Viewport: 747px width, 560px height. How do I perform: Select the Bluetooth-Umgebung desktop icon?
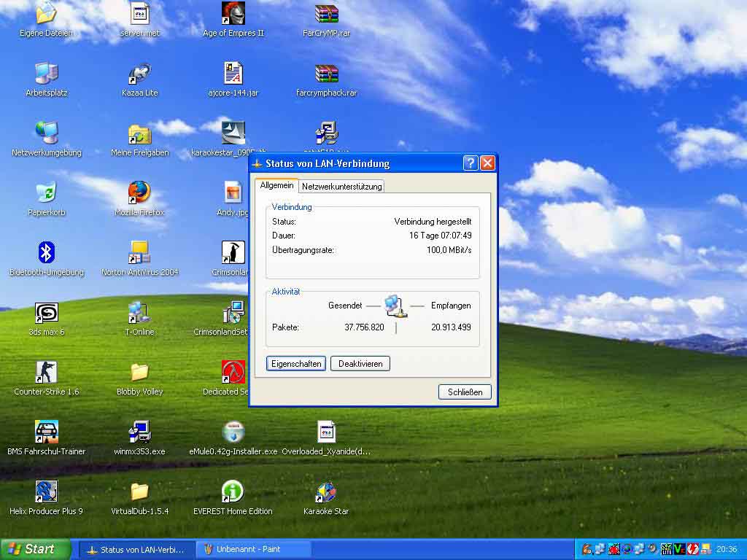[x=46, y=259]
